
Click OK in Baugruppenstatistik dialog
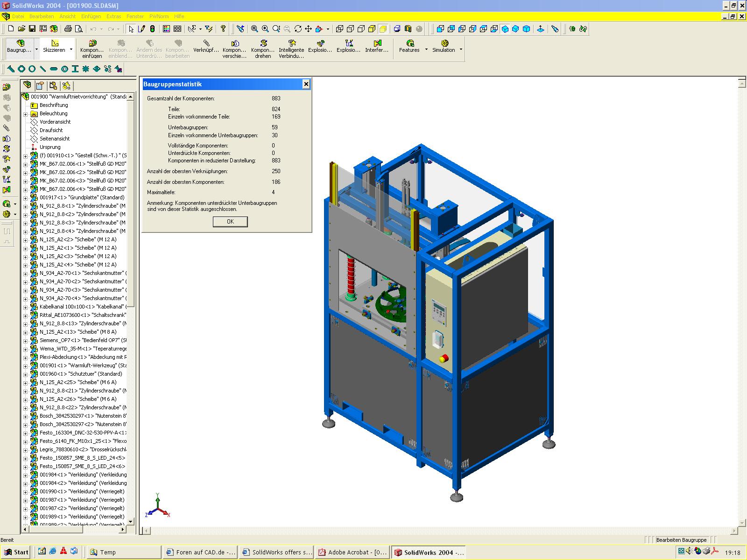point(230,222)
